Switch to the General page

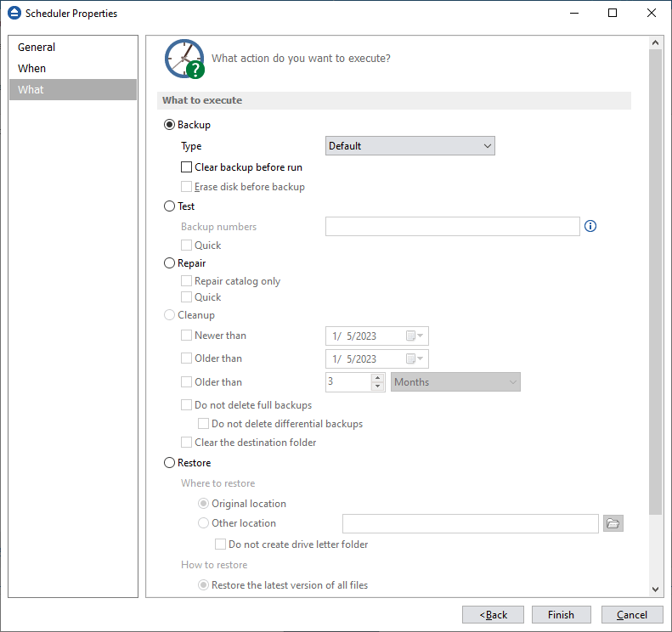coord(37,48)
